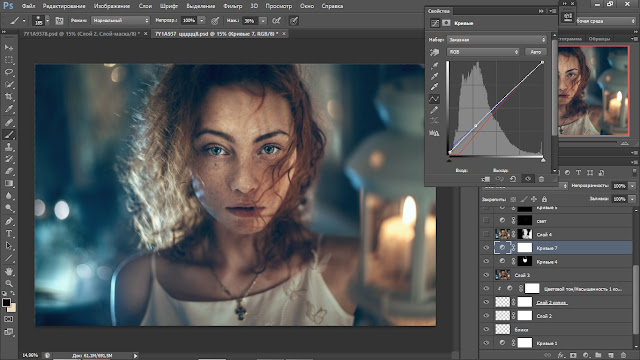Select the Hand tool
Image resolution: width=640 pixels, height=360 pixels.
pos(9,271)
